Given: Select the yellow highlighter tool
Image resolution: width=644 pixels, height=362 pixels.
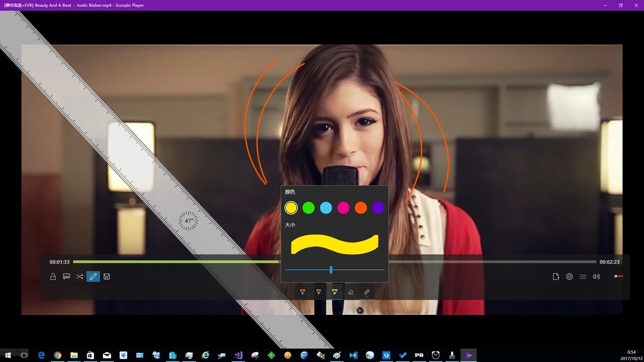Looking at the screenshot, I should [x=335, y=292].
